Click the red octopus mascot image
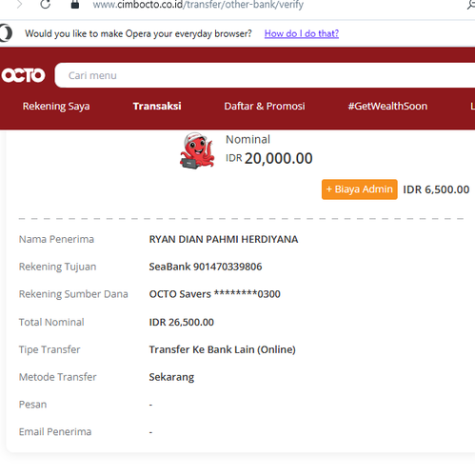Image resolution: width=475 pixels, height=476 pixels. (x=197, y=150)
